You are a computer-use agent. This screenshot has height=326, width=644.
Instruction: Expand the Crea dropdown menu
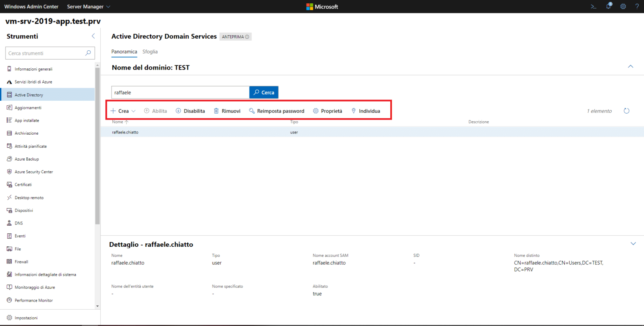click(122, 111)
